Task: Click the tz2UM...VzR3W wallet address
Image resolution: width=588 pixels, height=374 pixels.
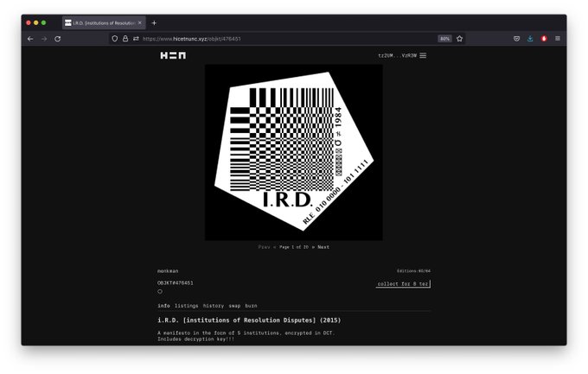Action: (397, 55)
